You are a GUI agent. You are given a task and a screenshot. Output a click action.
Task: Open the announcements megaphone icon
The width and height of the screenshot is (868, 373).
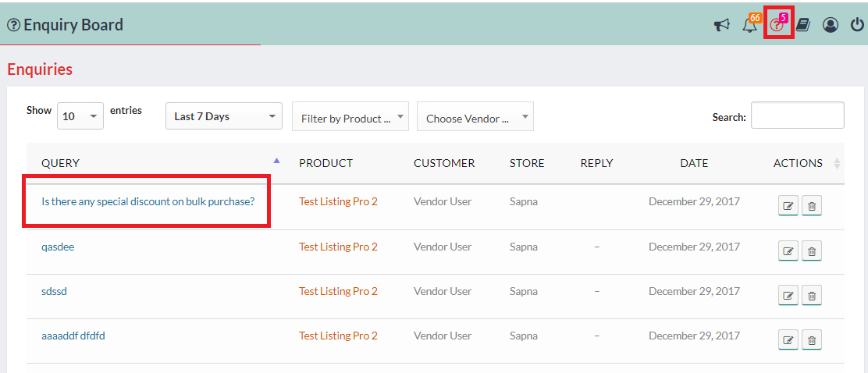click(721, 25)
